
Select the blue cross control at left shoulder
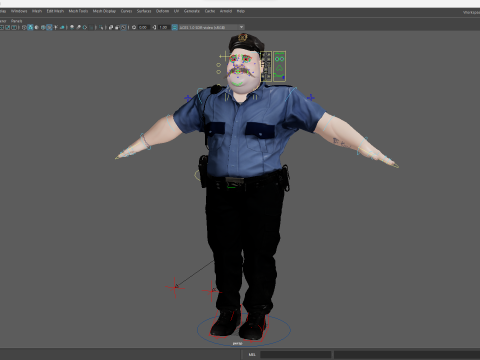[x=188, y=98]
